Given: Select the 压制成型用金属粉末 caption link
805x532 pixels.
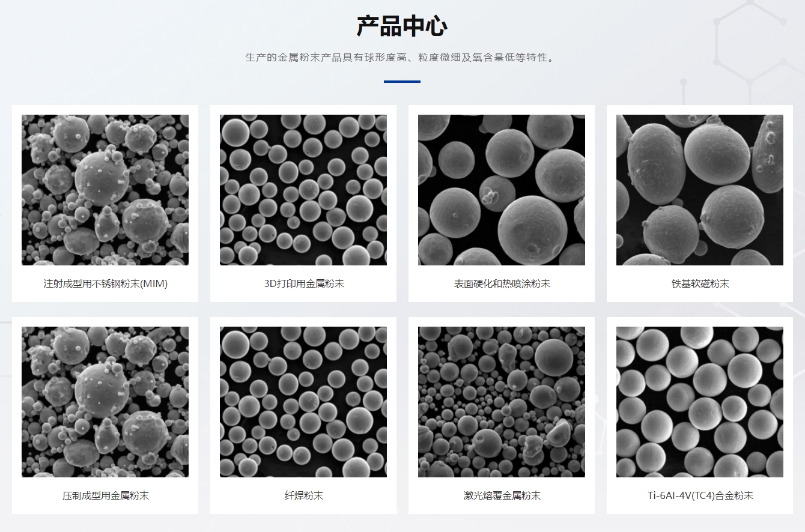Looking at the screenshot, I should [x=105, y=495].
